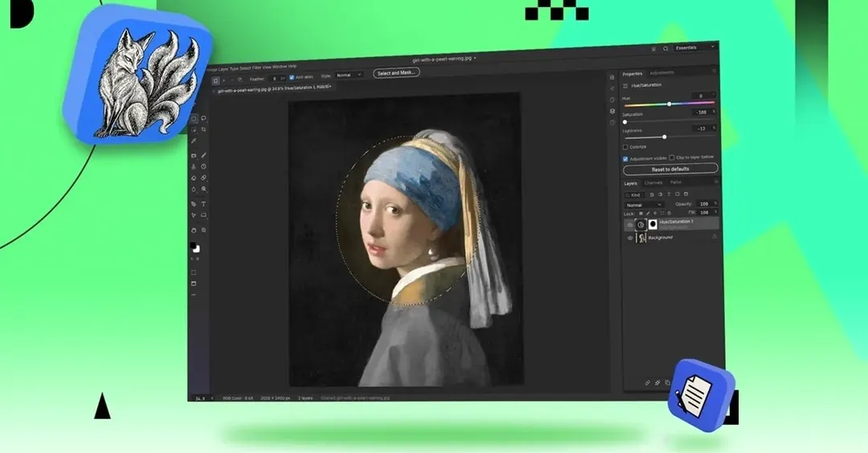The width and height of the screenshot is (868, 453).
Task: Click the Saturation slider handle
Action: tap(625, 122)
